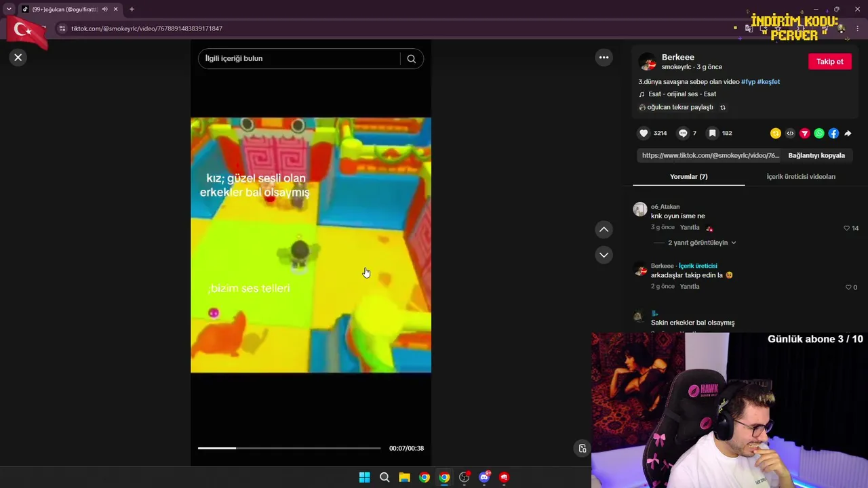The height and width of the screenshot is (488, 868).
Task: Open o6_Atakan's username link
Action: coord(665,207)
